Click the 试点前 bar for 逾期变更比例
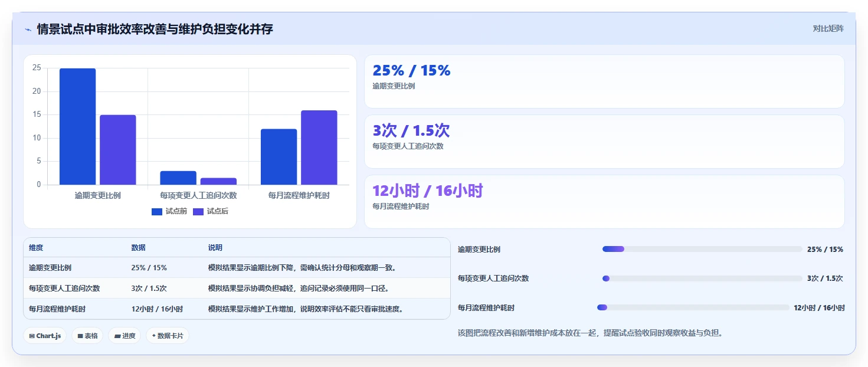The height and width of the screenshot is (367, 868). tap(77, 126)
